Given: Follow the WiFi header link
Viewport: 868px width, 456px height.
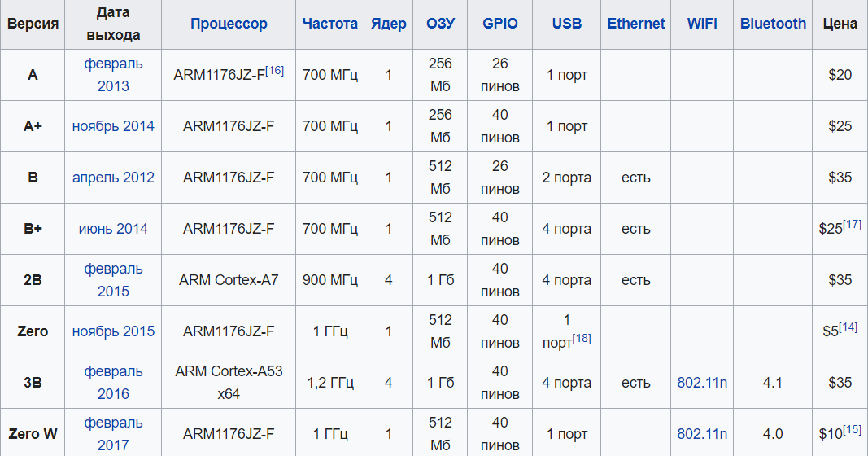Looking at the screenshot, I should click(702, 24).
